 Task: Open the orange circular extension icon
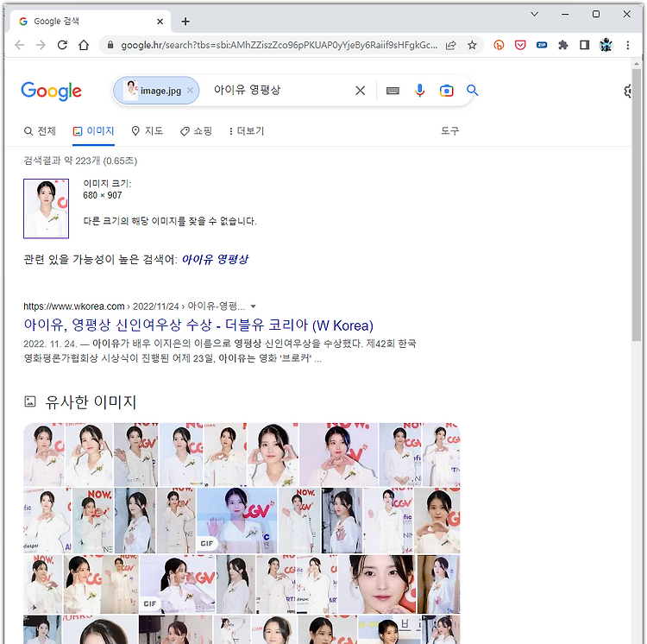click(x=499, y=45)
